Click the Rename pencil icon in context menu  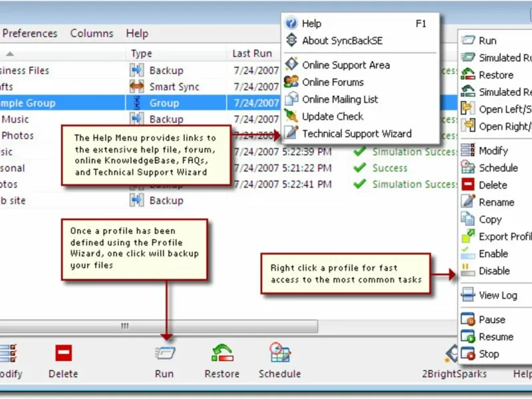(x=468, y=201)
